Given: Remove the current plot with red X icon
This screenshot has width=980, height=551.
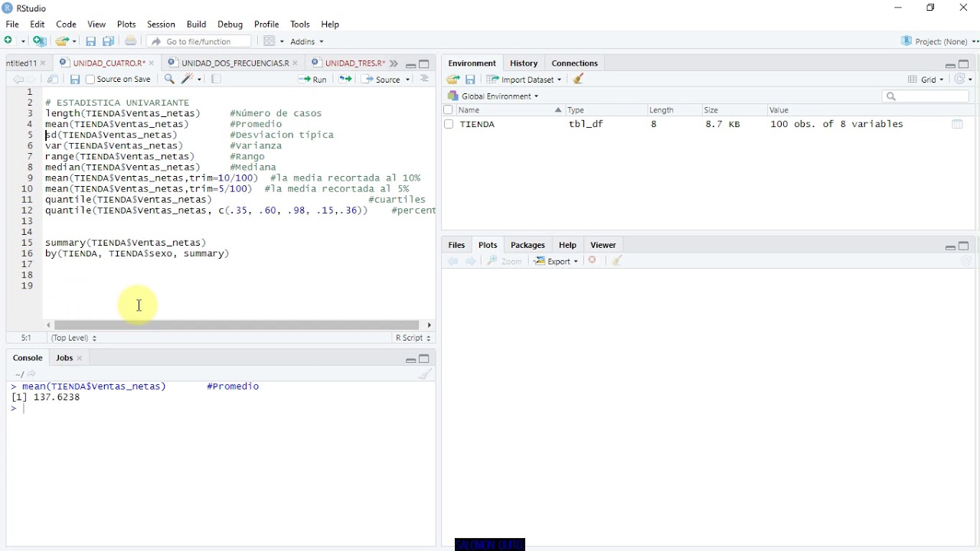Looking at the screenshot, I should pos(593,261).
